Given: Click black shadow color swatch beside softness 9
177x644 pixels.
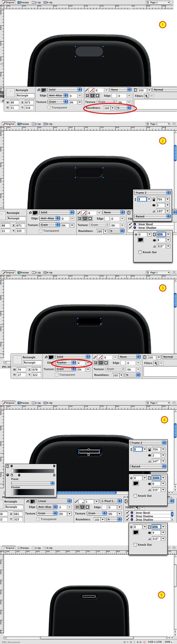Looking at the screenshot, I should [x=141, y=240].
